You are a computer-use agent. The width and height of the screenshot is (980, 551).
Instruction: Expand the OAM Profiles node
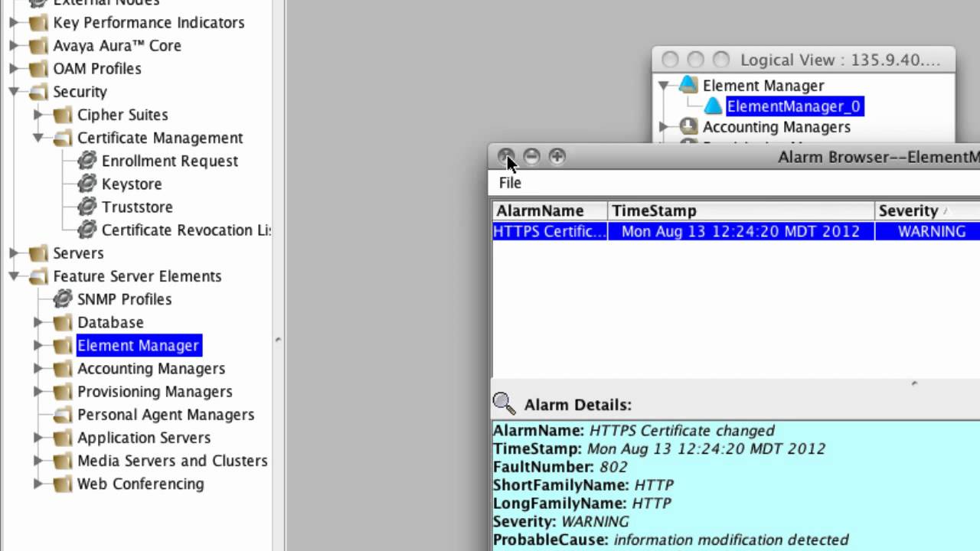click(14, 69)
